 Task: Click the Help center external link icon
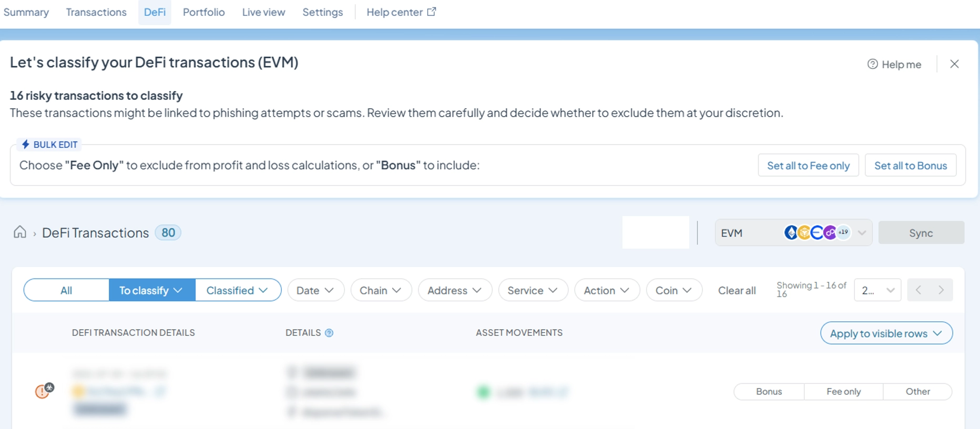tap(432, 12)
